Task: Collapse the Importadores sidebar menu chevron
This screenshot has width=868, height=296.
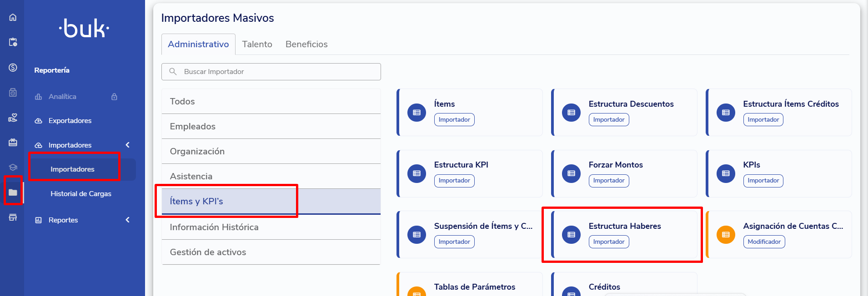Action: [x=128, y=145]
